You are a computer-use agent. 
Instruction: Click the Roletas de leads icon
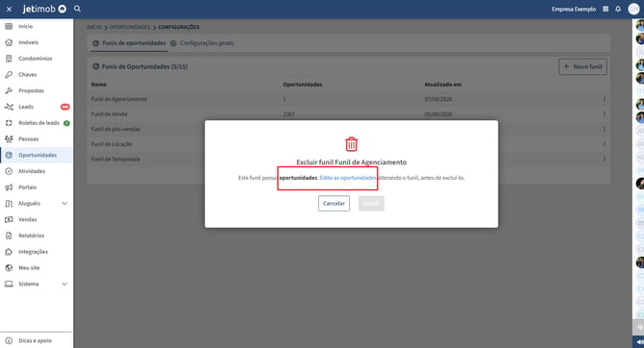tap(9, 123)
